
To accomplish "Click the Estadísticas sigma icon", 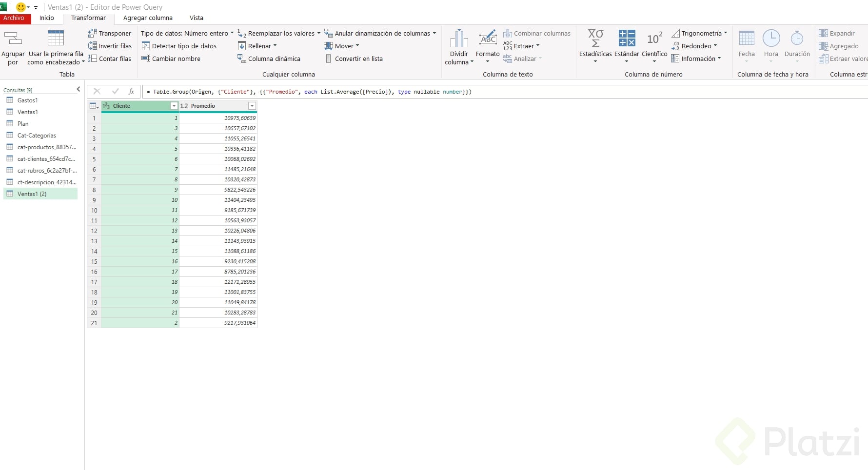I will click(x=595, y=38).
